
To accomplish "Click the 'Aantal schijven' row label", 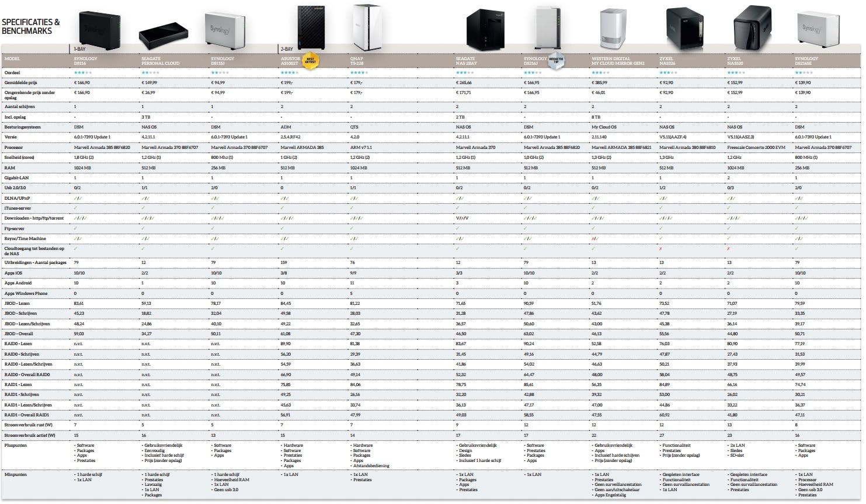I will coord(19,107).
